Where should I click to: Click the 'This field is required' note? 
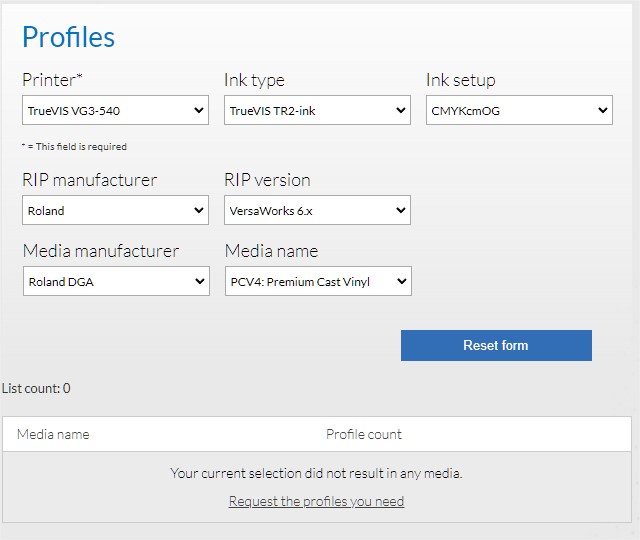coord(74,147)
